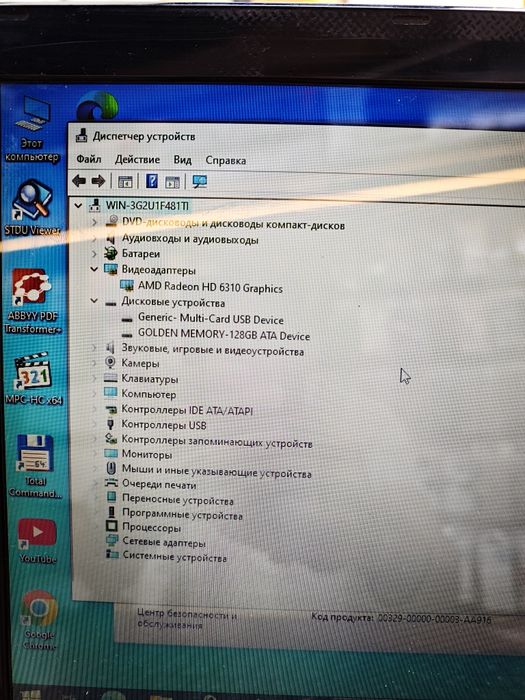Viewport: 525px width, 700px height.
Task: Click the Видеоадаптеры display adapter icon
Action: 110,269
